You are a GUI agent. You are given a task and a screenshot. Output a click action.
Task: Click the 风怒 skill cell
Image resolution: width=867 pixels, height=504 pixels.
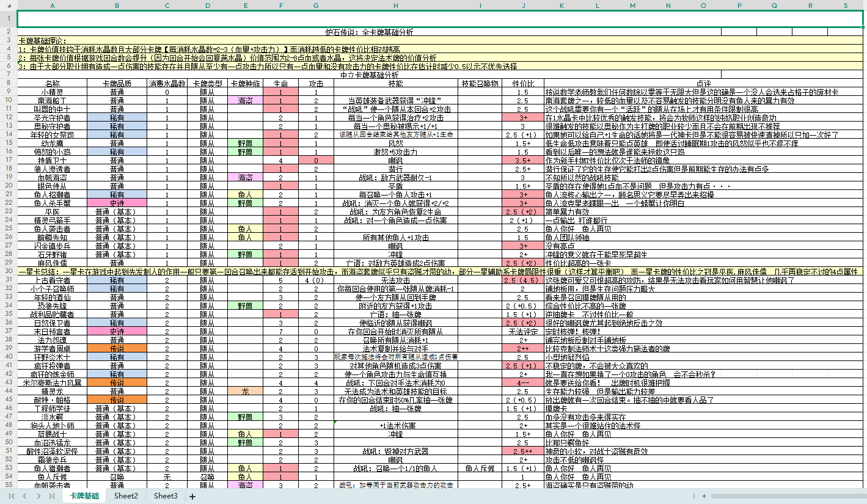(396, 143)
